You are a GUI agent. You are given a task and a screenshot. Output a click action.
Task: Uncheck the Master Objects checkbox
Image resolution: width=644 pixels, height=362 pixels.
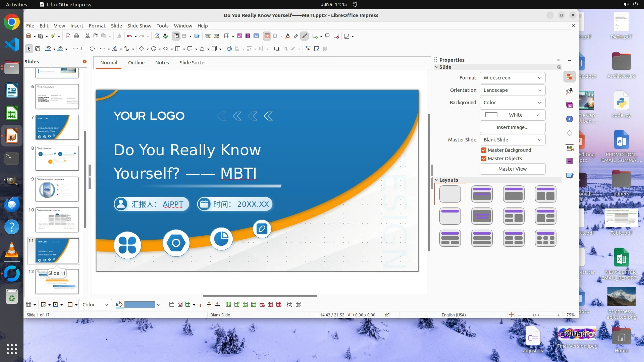pyautogui.click(x=484, y=159)
